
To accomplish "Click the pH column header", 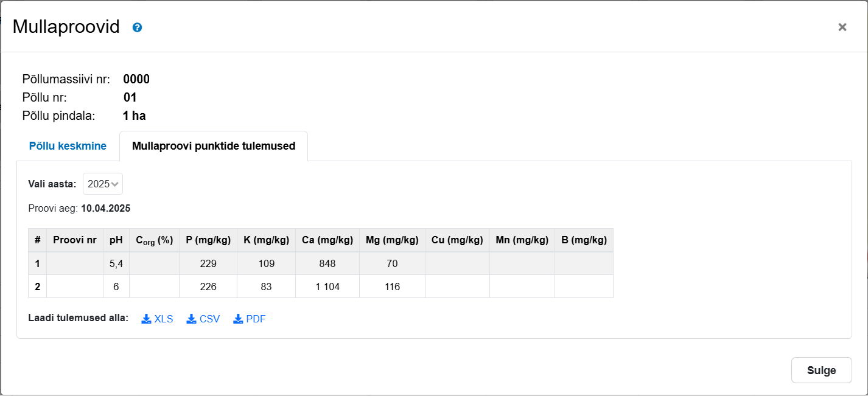I will point(116,240).
